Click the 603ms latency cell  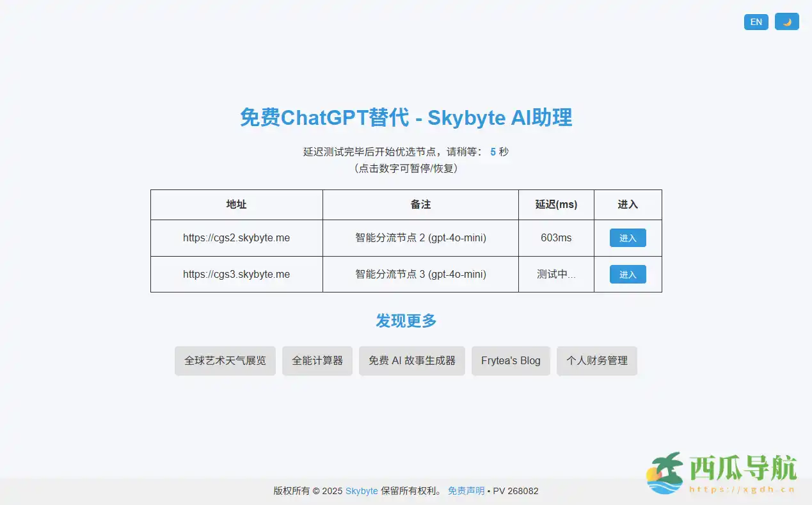coord(555,237)
